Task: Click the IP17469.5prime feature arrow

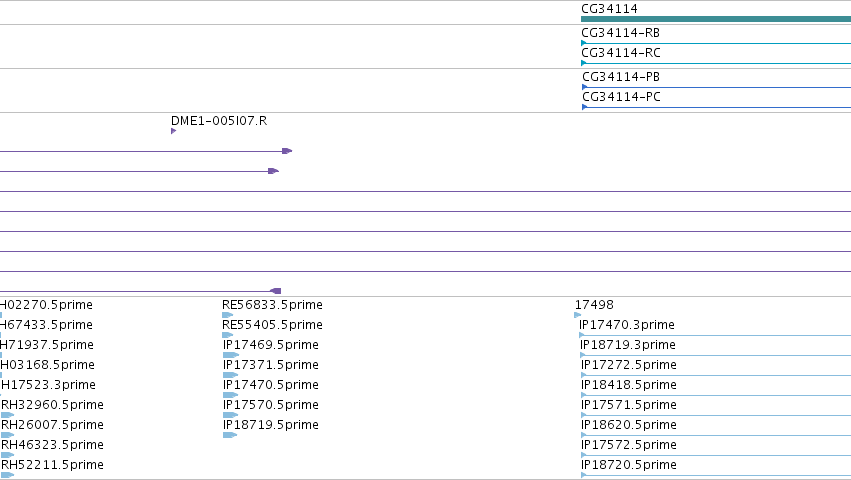Action: click(231, 355)
